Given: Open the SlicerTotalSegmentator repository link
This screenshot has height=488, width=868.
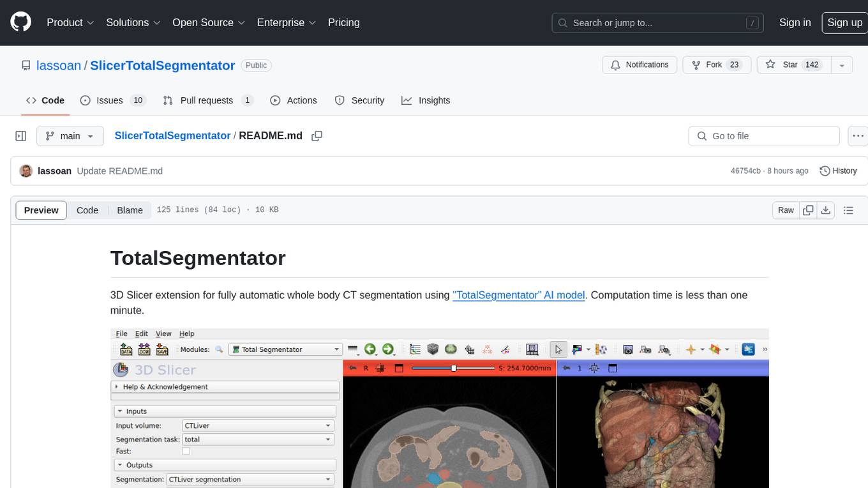Looking at the screenshot, I should tap(163, 65).
